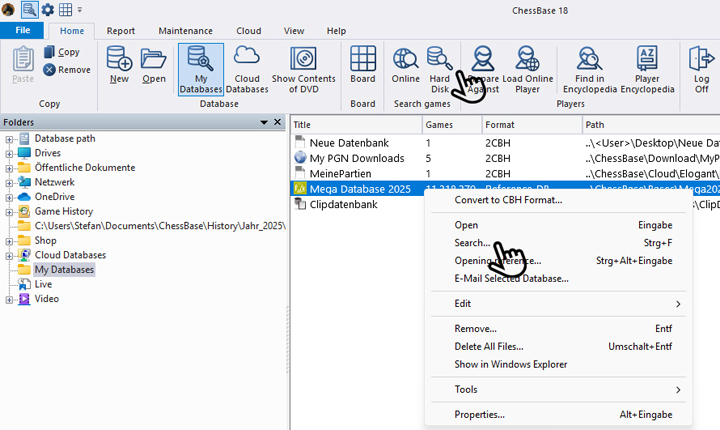720x430 pixels.
Task: Open the Tools submenu in context menu
Action: 557,390
